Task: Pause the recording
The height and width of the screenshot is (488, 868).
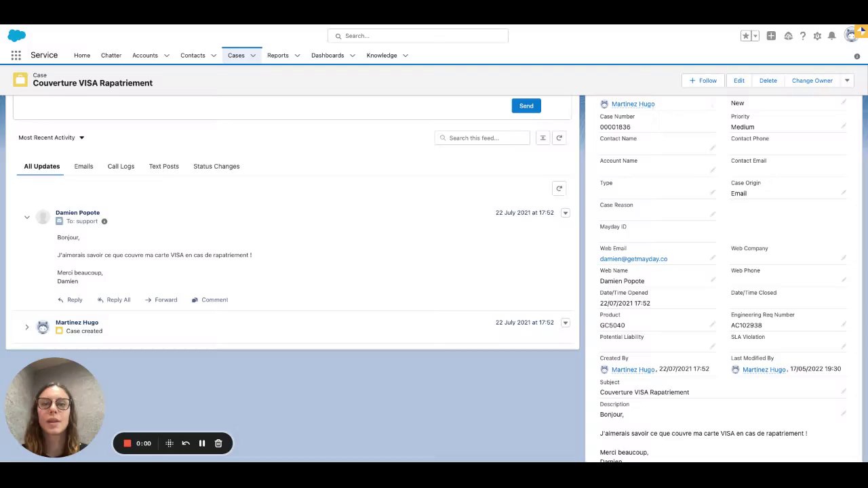Action: click(201, 443)
